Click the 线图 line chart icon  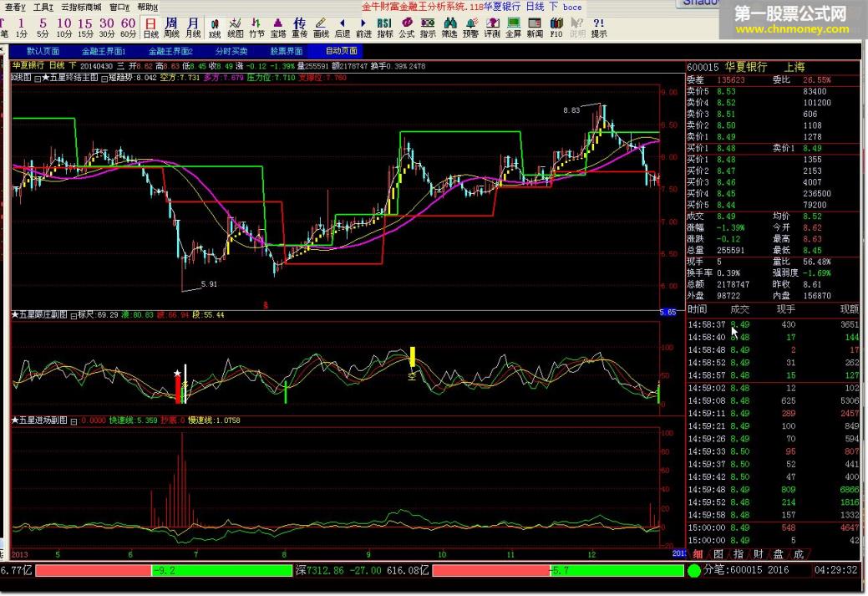coord(236,28)
